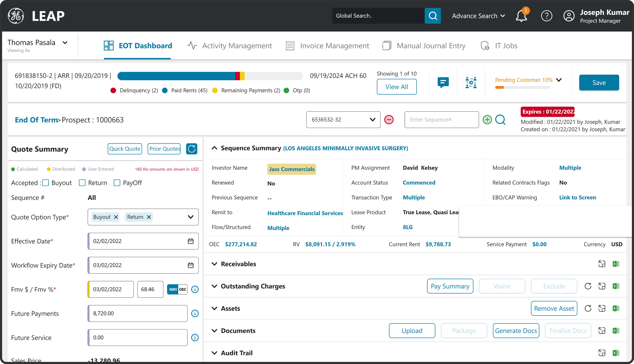This screenshot has height=364, width=634.
Task: Expand the Documents section
Action: pyautogui.click(x=214, y=330)
